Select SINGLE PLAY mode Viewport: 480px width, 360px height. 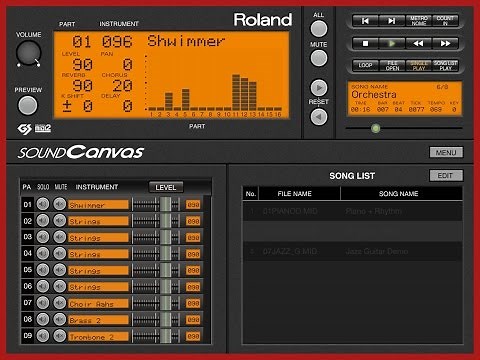point(418,65)
